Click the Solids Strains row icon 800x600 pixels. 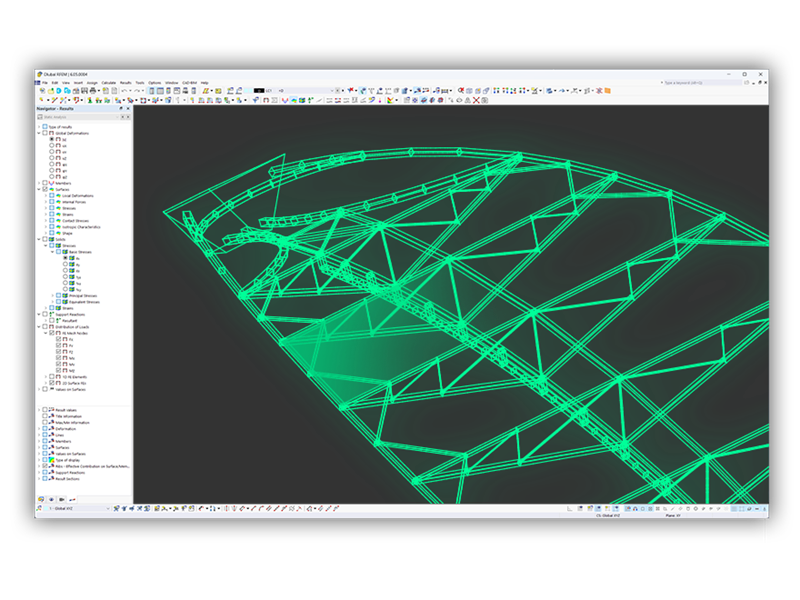click(x=58, y=308)
